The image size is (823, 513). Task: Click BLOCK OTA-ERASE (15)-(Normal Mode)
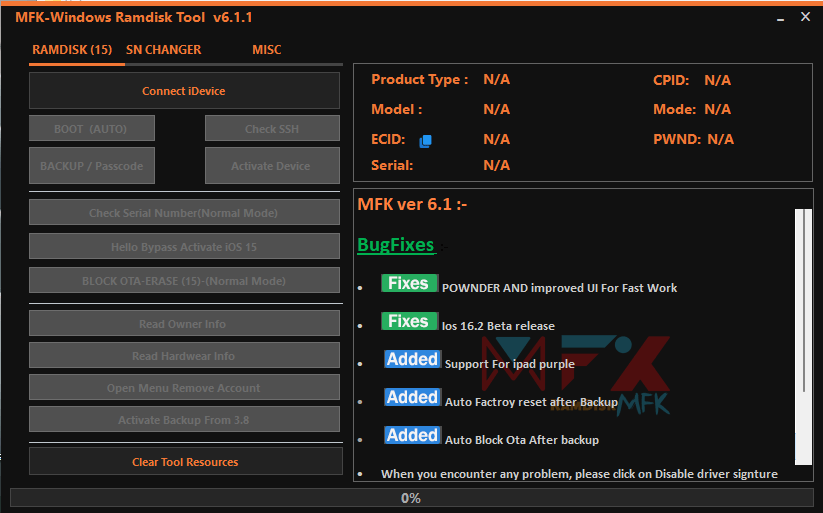[184, 281]
